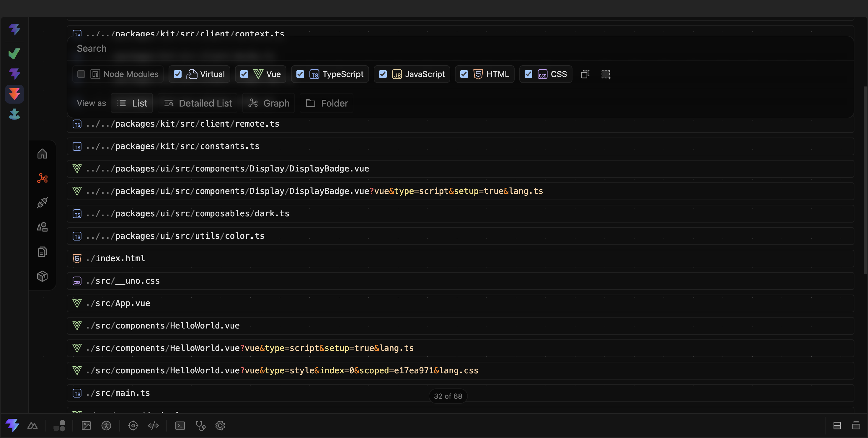The image size is (868, 438).
Task: Uncheck the Vue filter checkbox
Action: tap(244, 74)
